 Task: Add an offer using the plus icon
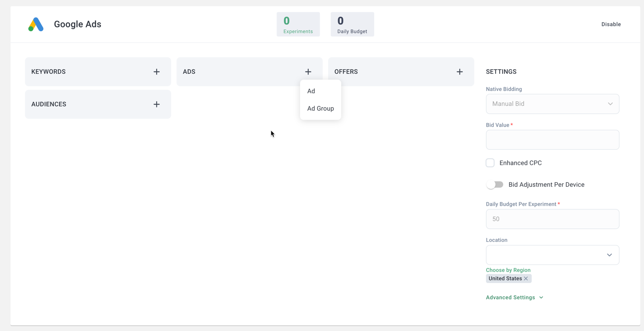click(459, 72)
